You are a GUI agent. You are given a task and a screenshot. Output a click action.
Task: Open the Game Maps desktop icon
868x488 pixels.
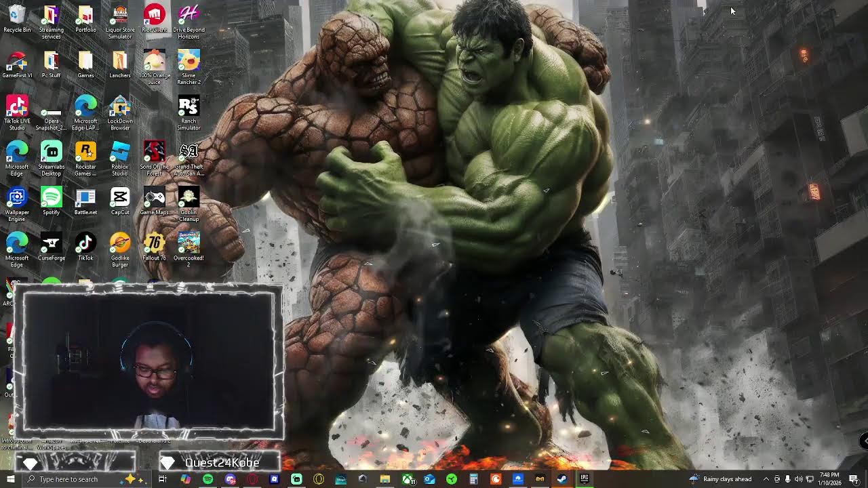155,201
